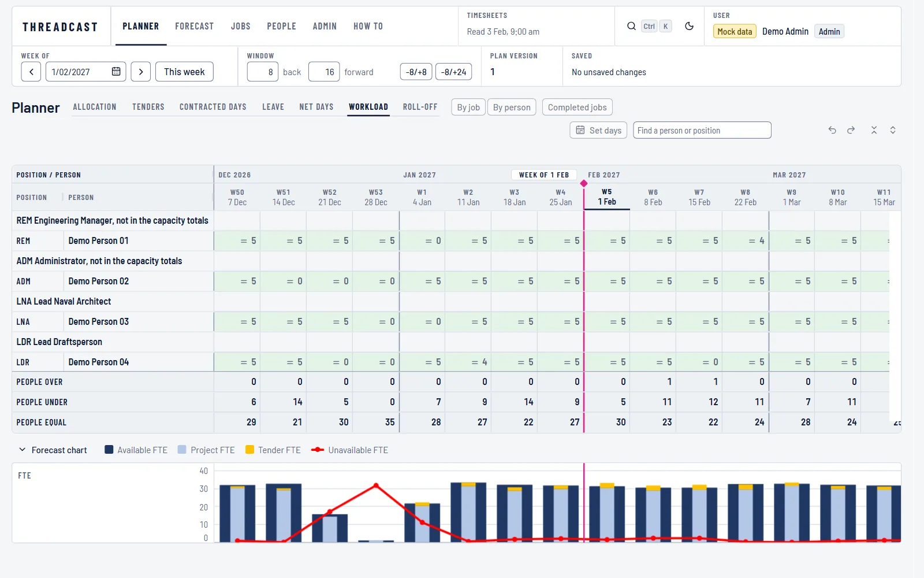Toggle Completed jobs filter
The height and width of the screenshot is (578, 924).
click(577, 107)
